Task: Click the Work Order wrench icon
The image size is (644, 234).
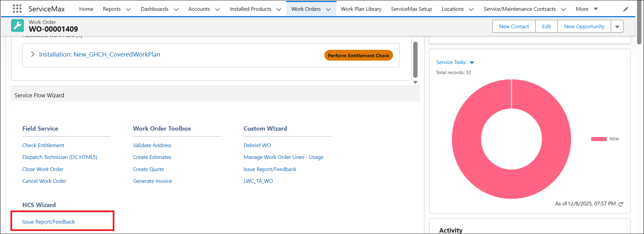Action: click(17, 26)
